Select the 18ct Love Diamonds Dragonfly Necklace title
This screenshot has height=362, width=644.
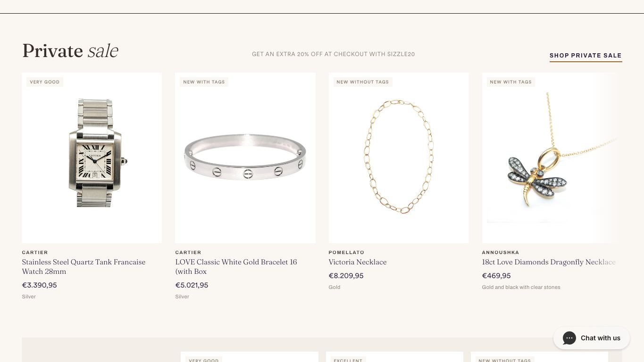click(x=549, y=262)
